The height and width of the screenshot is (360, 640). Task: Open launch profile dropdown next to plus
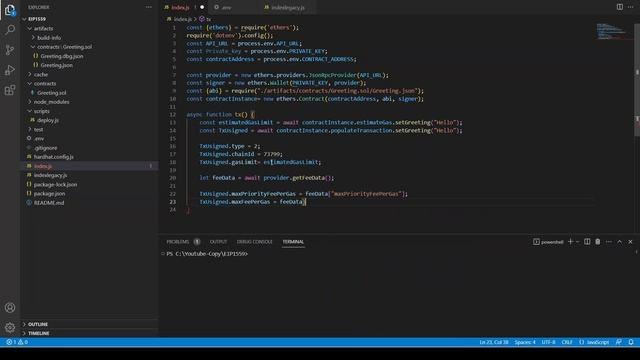pyautogui.click(x=578, y=242)
